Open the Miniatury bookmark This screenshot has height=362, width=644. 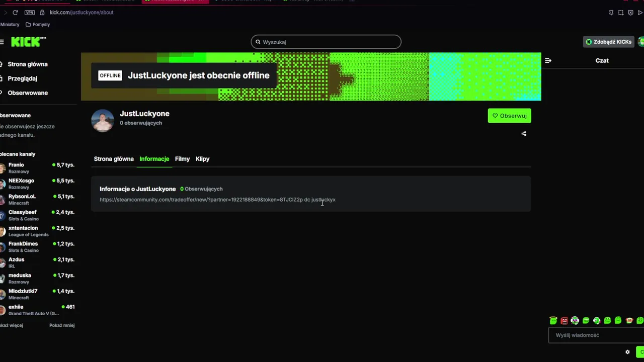pos(10,25)
